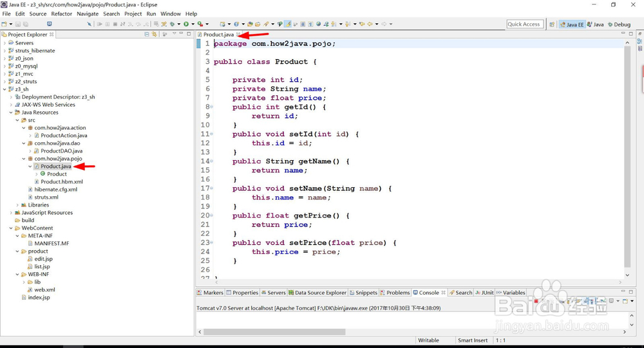Maximize the Project Explorer view

[x=189, y=33]
